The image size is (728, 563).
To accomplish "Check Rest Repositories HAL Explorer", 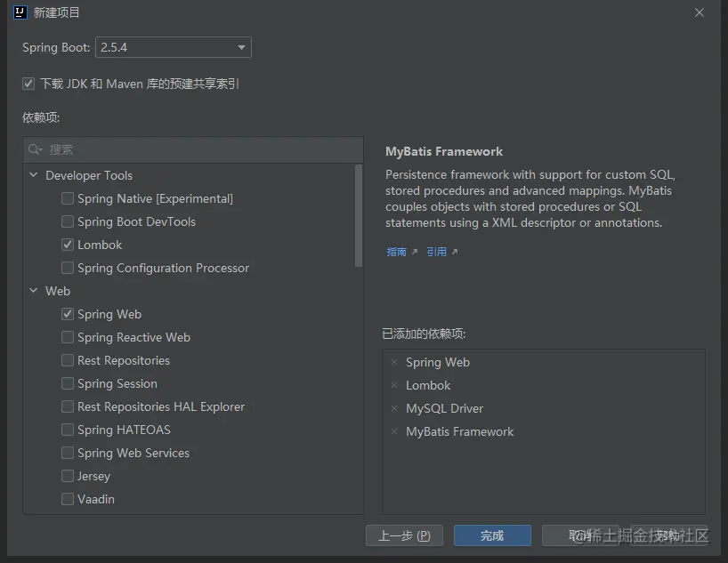I will (68, 406).
